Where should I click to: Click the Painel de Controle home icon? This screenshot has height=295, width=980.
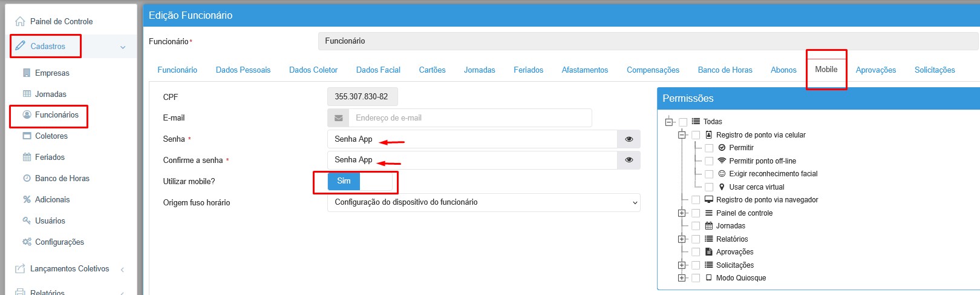(21, 21)
